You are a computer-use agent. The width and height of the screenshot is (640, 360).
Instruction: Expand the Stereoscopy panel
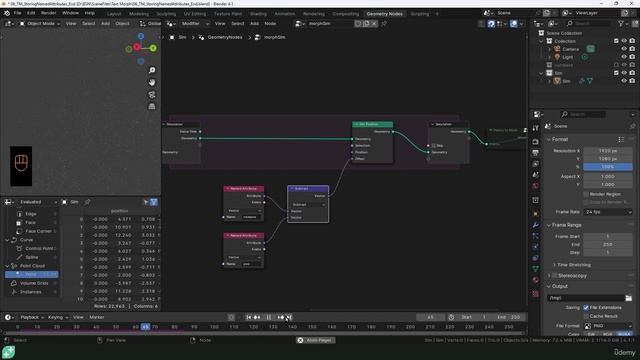point(549,276)
